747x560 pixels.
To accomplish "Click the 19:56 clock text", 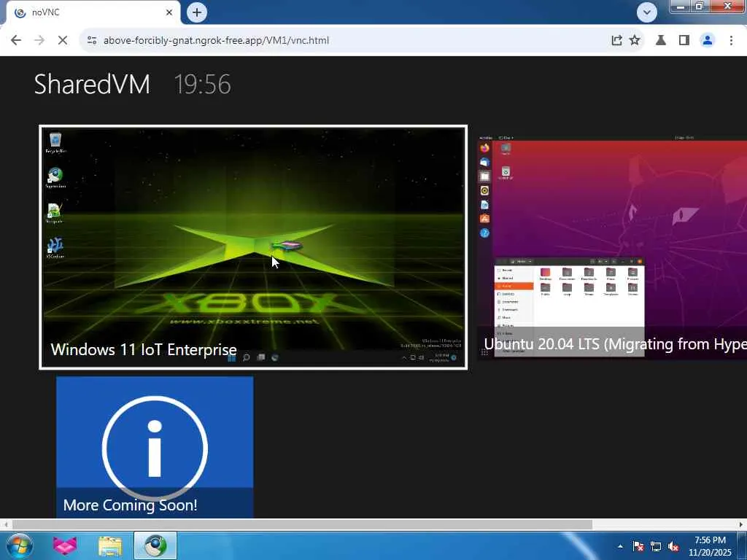I will point(203,85).
